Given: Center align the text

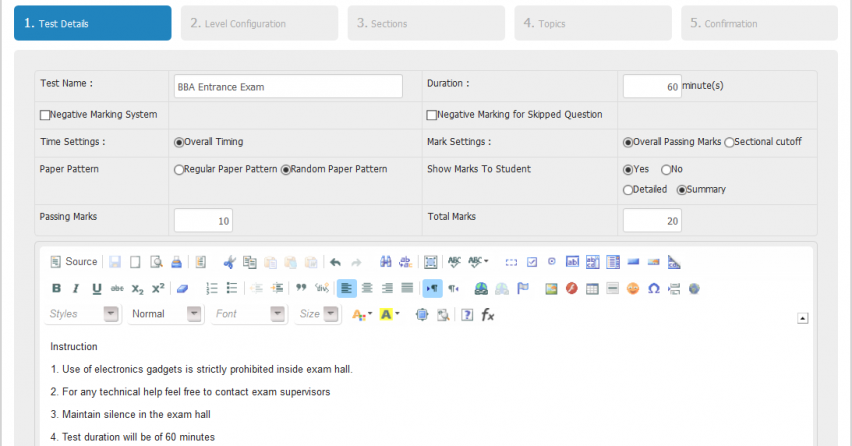Looking at the screenshot, I should [x=367, y=288].
